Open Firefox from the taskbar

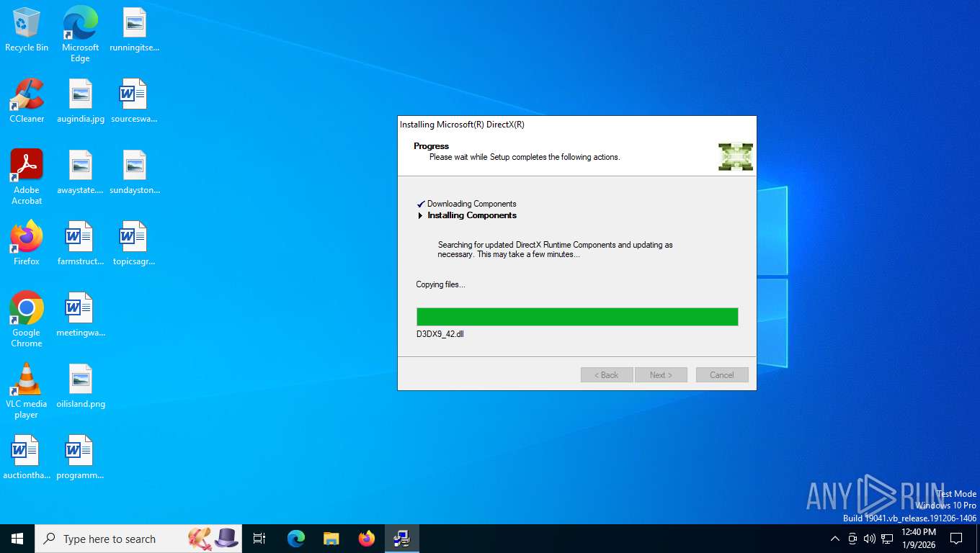[x=367, y=539]
